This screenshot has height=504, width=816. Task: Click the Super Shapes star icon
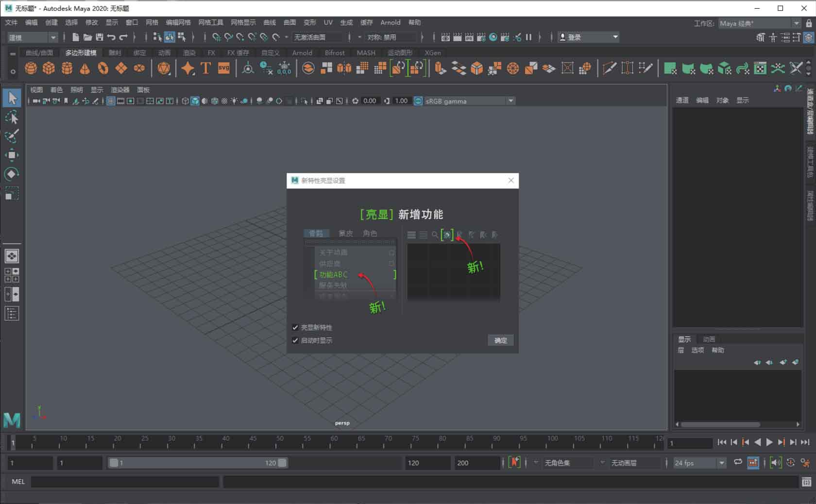click(x=187, y=68)
